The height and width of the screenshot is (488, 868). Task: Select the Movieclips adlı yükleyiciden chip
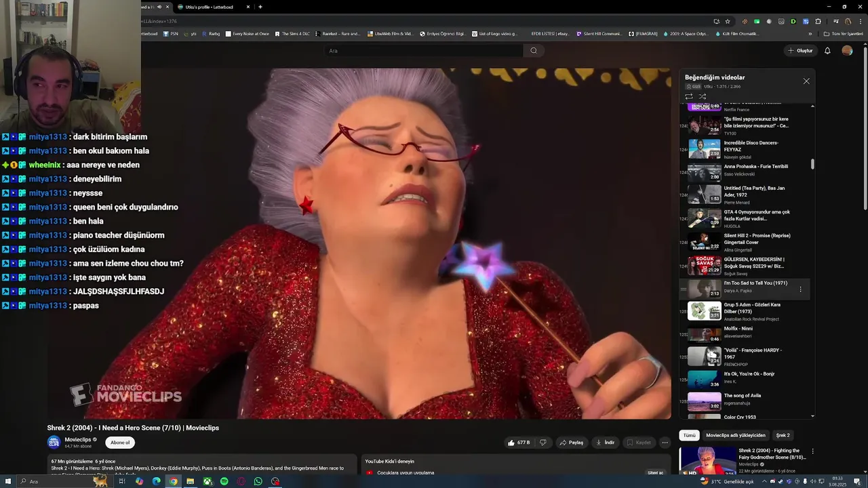pyautogui.click(x=736, y=435)
